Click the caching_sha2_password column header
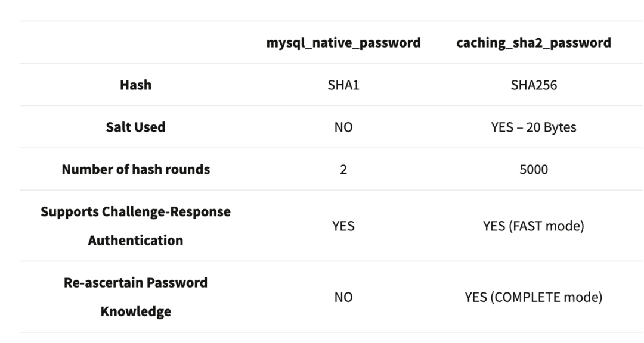 (x=534, y=43)
